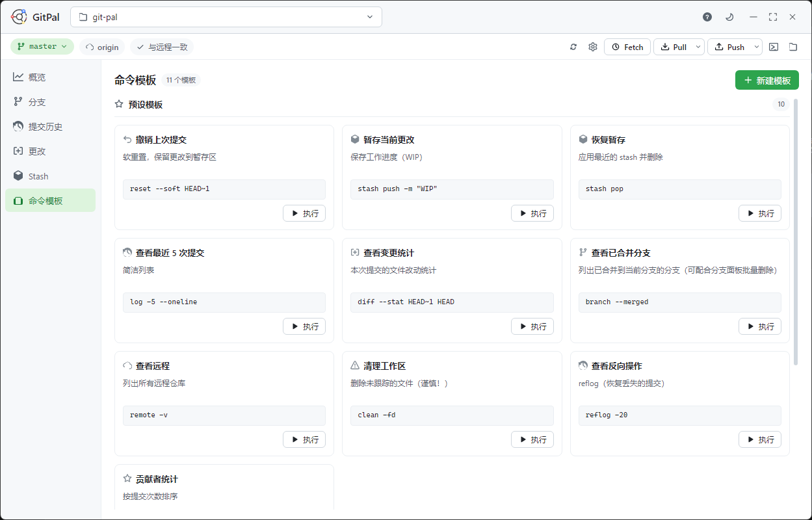
Task: Click the 新建模板 button
Action: [767, 80]
